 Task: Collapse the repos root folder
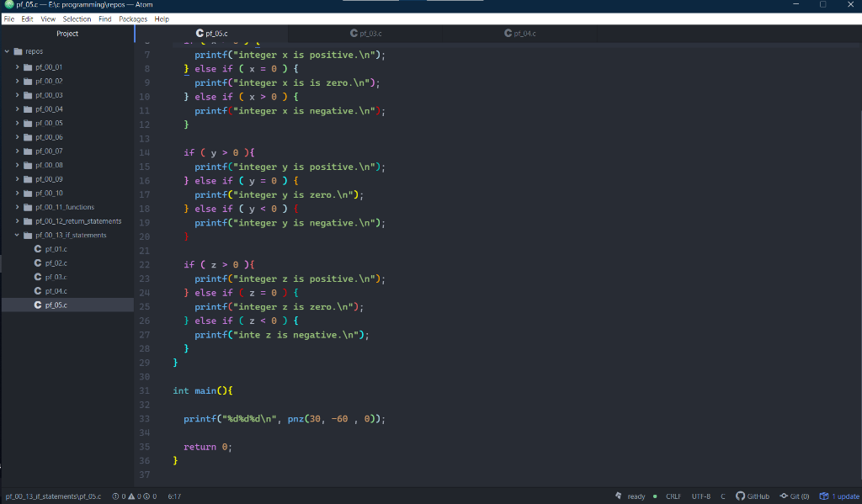point(6,52)
